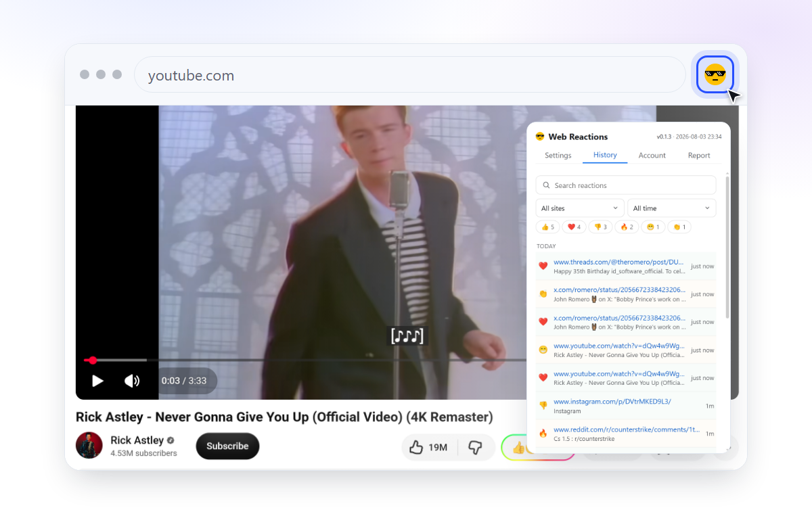This screenshot has width=812, height=514.
Task: Click the Search reactions input field
Action: point(626,185)
